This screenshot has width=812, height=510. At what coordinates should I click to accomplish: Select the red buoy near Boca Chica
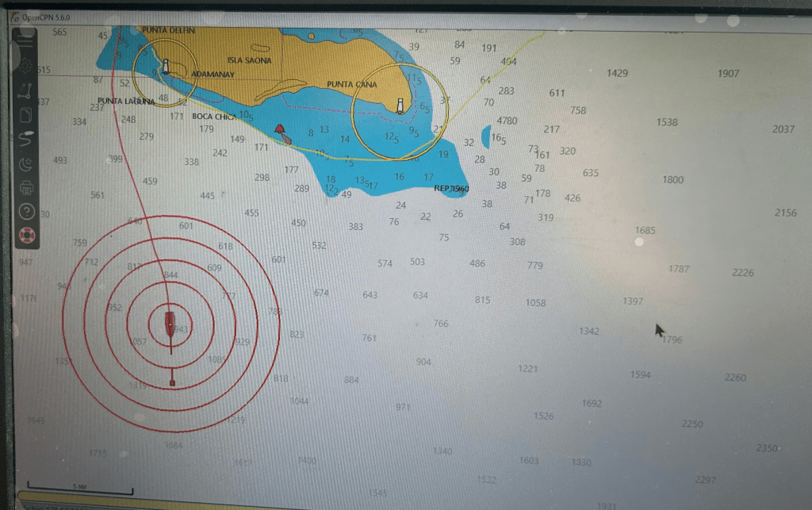[x=282, y=132]
